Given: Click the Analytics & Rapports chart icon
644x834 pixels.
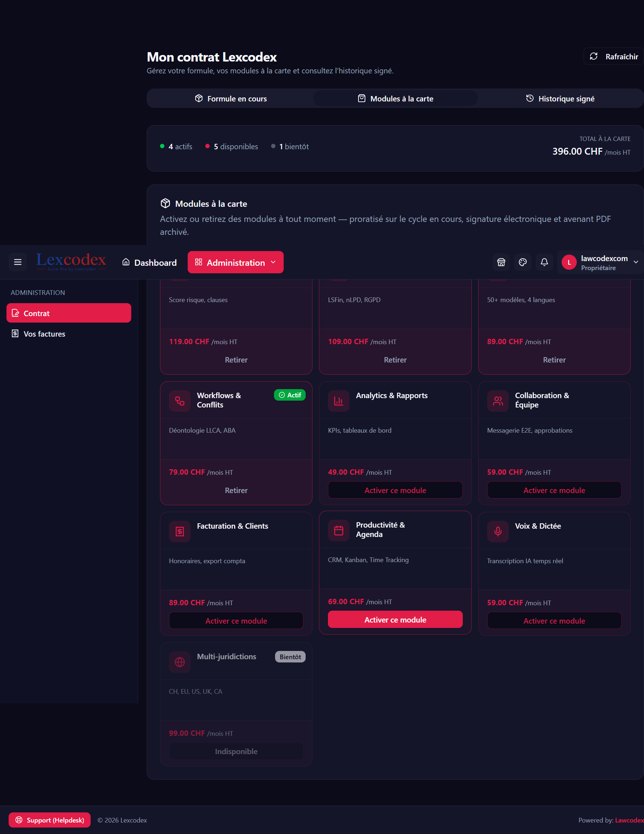Looking at the screenshot, I should (x=339, y=401).
